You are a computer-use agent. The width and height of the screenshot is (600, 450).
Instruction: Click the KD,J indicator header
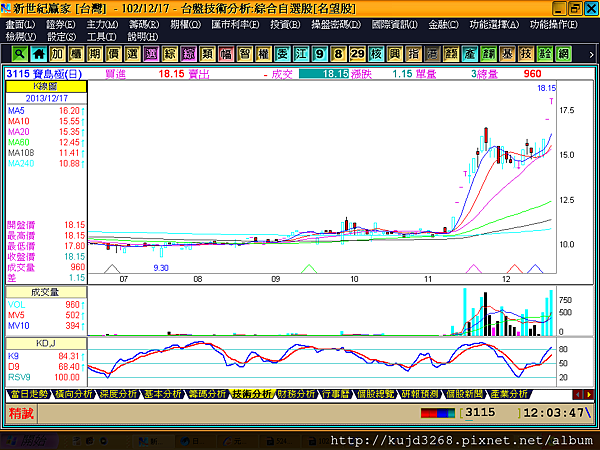click(46, 343)
